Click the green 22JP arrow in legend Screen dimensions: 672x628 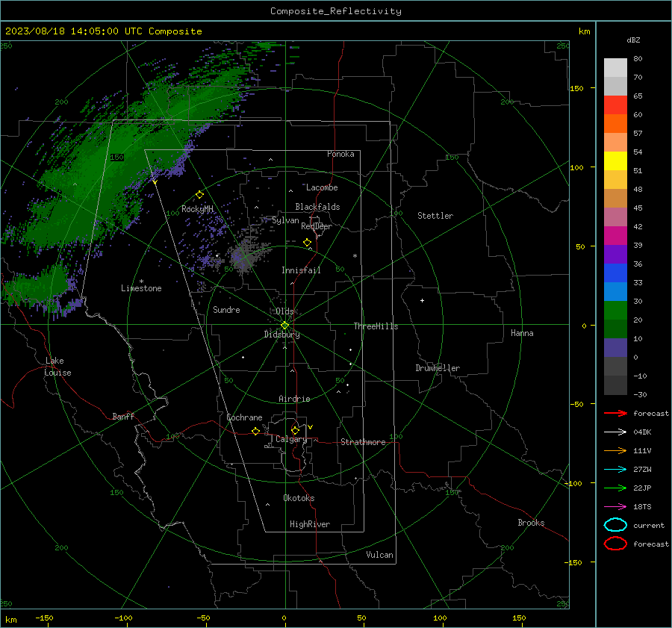click(x=615, y=488)
